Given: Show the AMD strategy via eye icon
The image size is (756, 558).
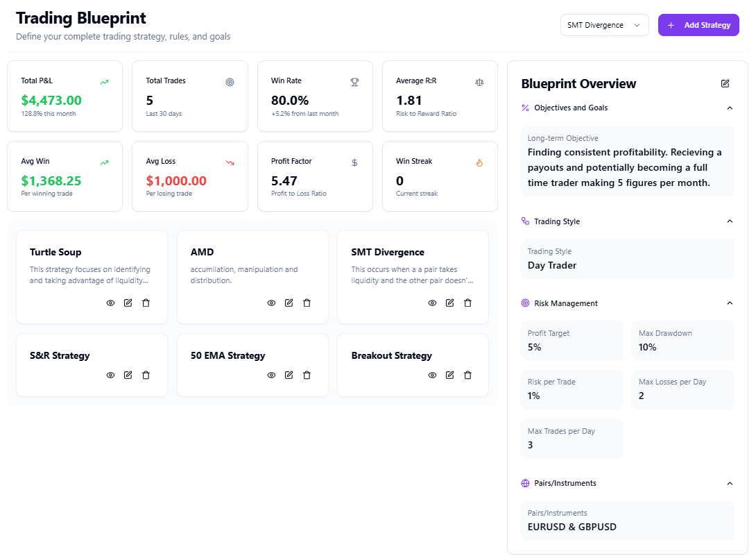Looking at the screenshot, I should click(x=271, y=303).
